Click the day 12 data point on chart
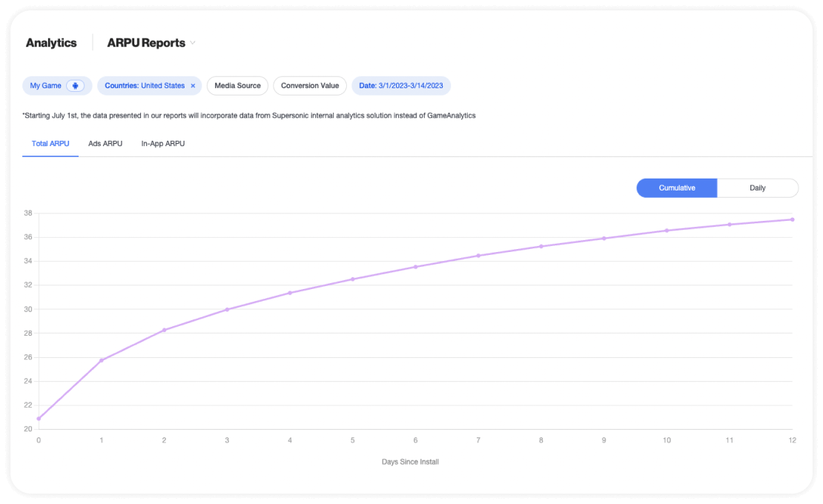 point(792,219)
